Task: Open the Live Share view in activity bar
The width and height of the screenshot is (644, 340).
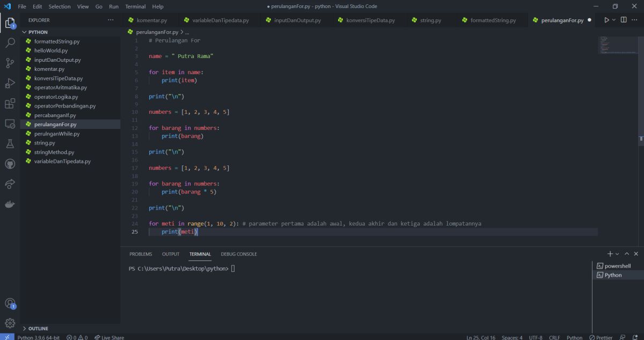Action: pos(10,184)
